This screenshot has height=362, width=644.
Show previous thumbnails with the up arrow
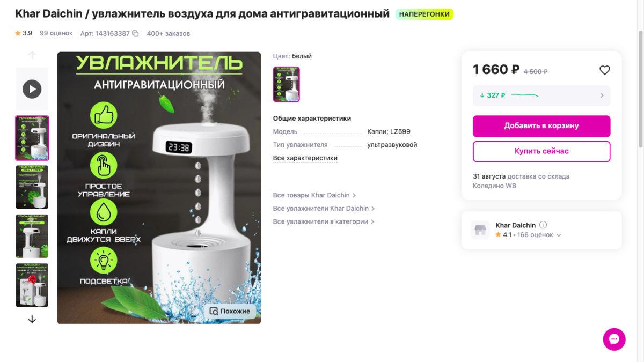pos(32,55)
